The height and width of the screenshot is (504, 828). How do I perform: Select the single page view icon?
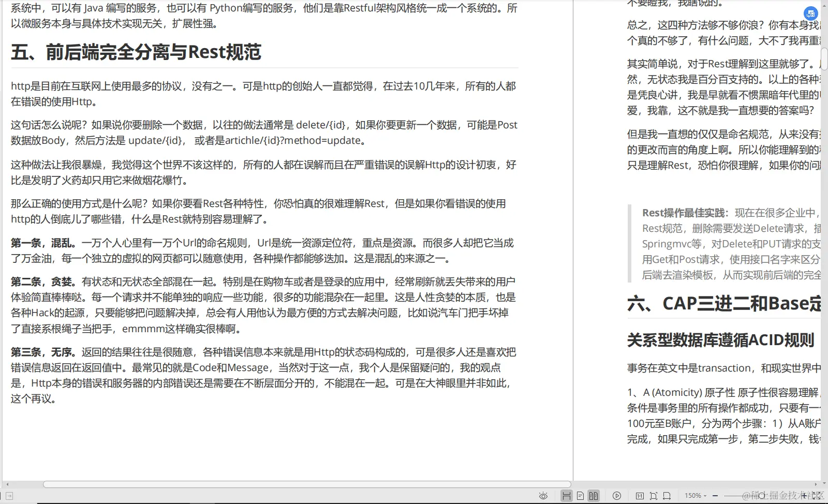(581, 496)
